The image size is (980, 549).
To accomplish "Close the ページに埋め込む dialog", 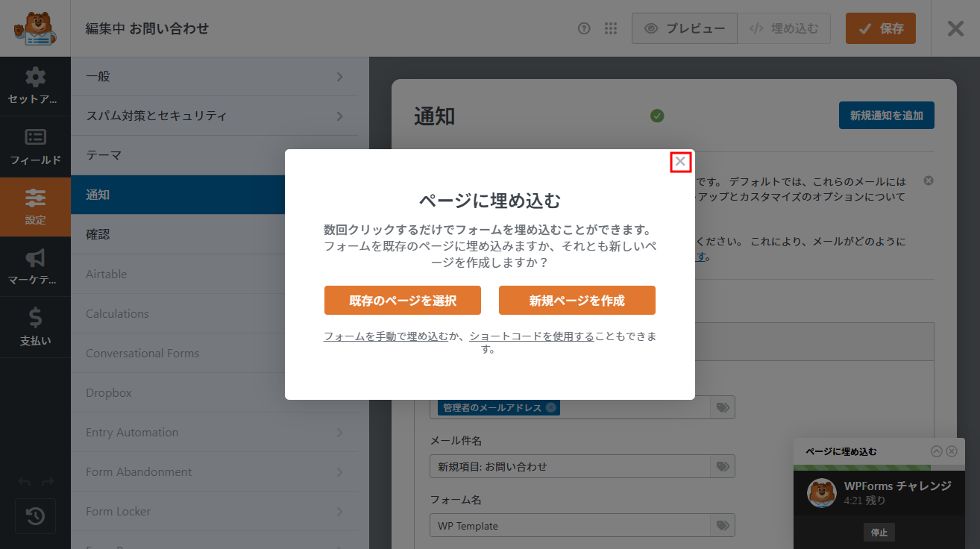I will point(680,161).
